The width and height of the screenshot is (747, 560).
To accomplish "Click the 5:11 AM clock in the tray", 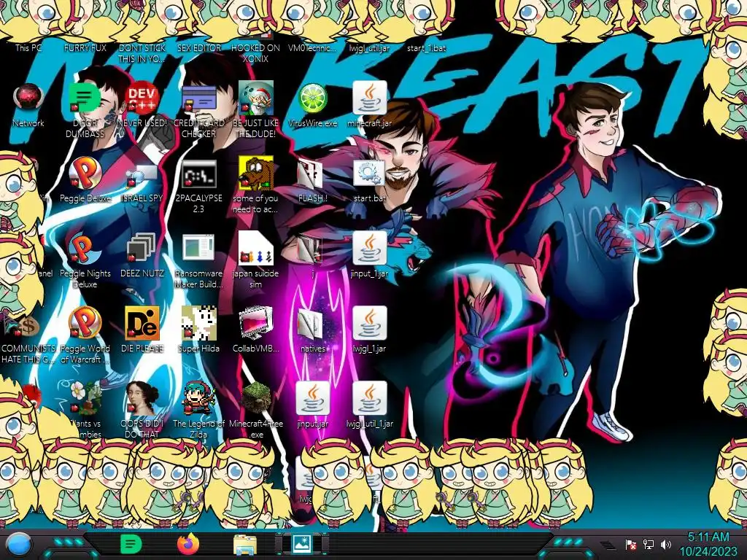I will point(708,537).
